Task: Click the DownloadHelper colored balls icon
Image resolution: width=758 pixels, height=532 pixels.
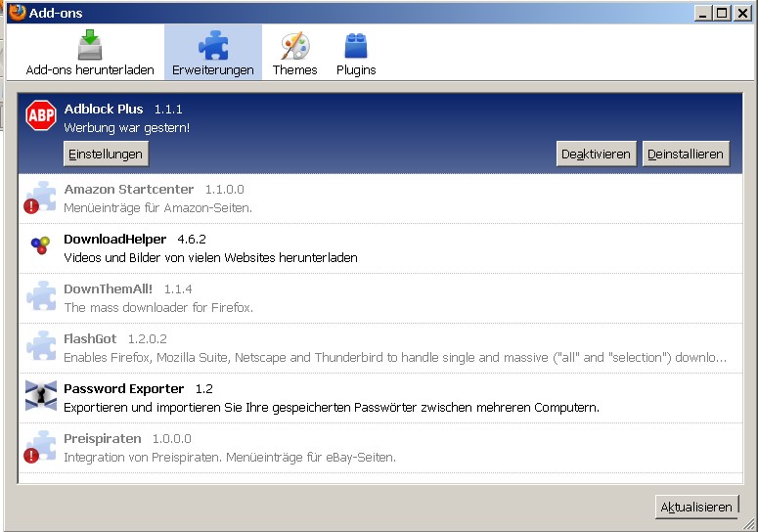Action: click(x=41, y=245)
